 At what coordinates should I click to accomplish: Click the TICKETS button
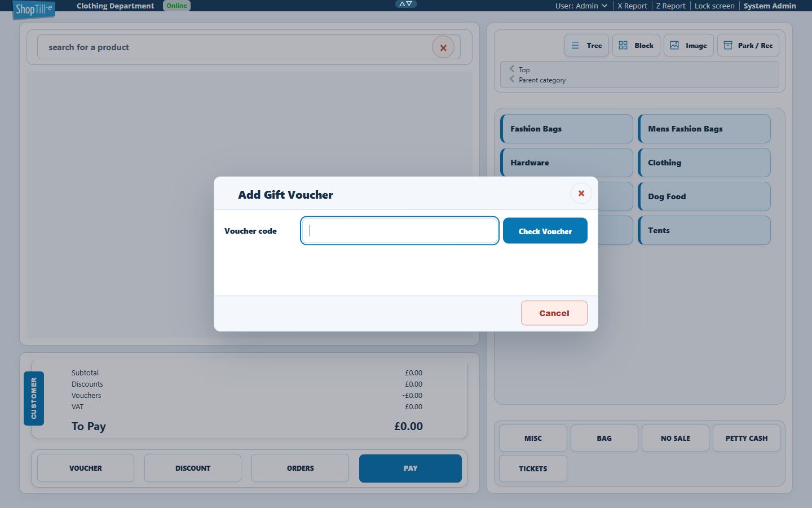533,468
